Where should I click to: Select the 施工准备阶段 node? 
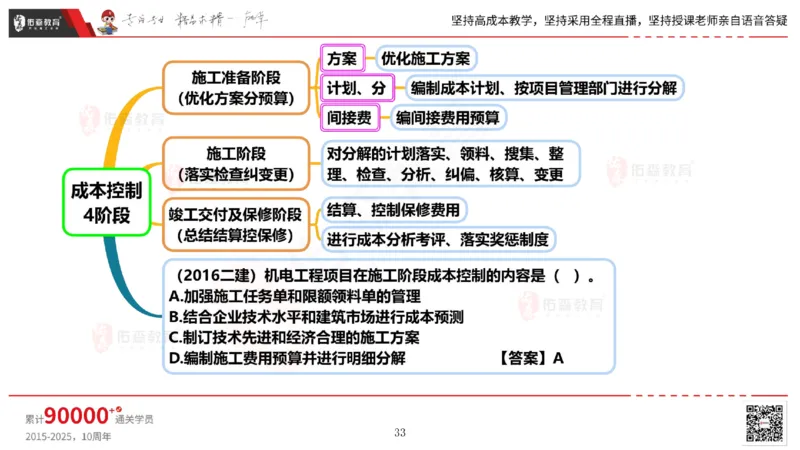pos(236,87)
